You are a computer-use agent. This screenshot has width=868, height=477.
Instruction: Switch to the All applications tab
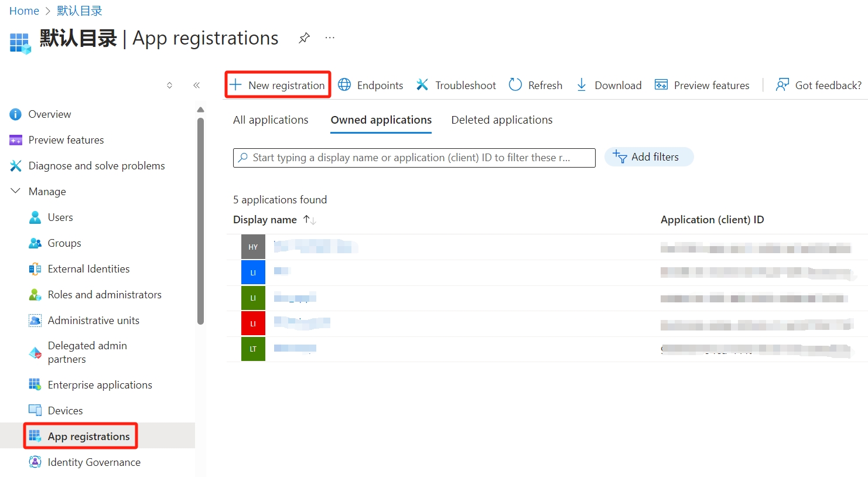pos(271,120)
